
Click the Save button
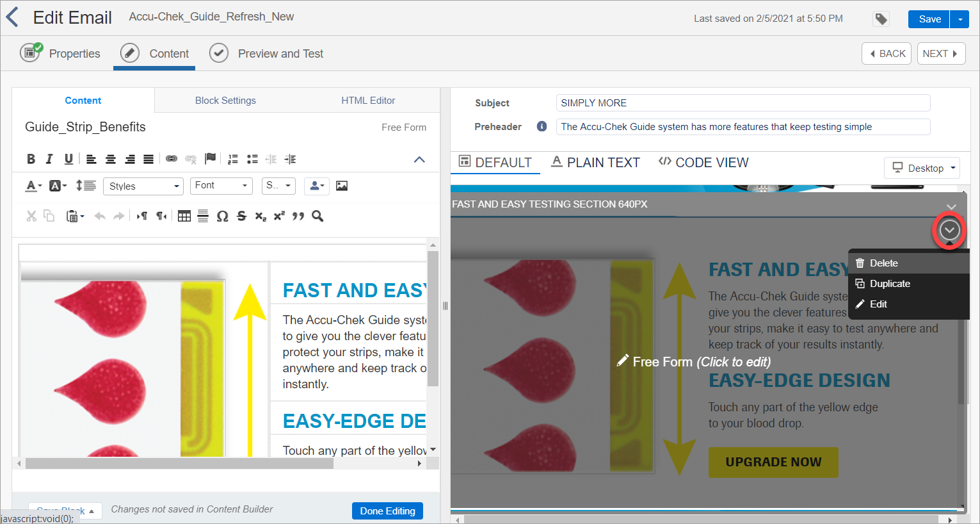929,19
